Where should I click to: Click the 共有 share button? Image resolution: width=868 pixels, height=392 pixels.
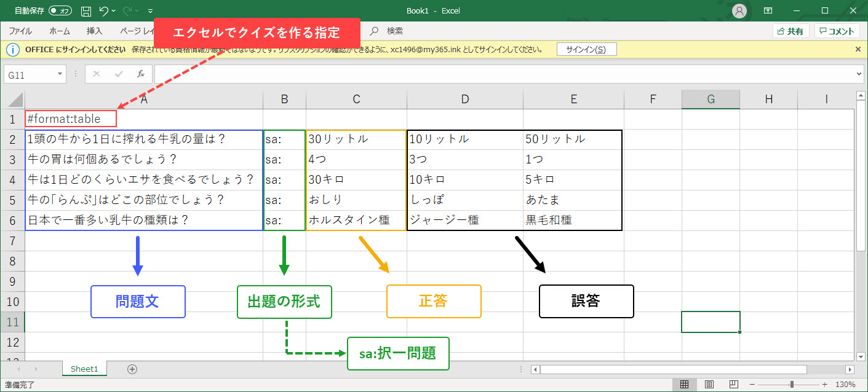coord(790,31)
